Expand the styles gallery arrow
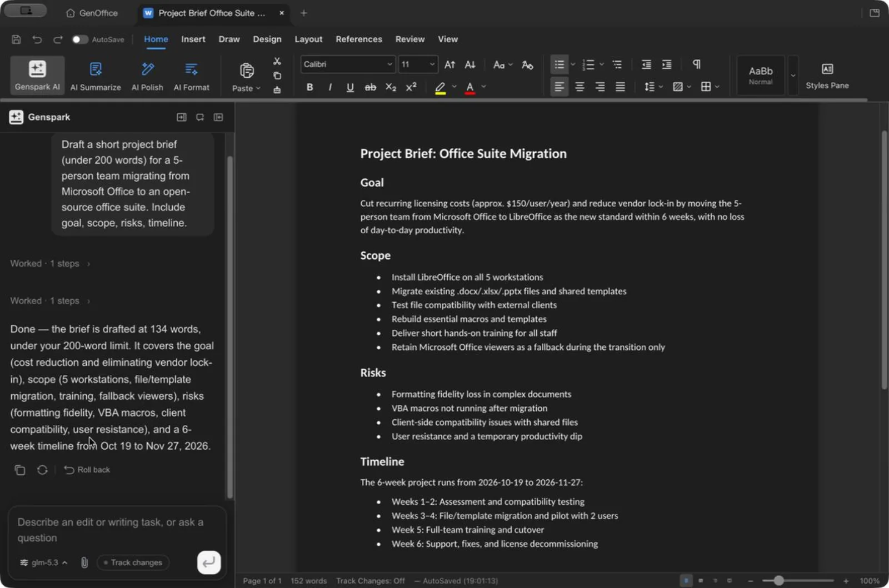The image size is (889, 588). pyautogui.click(x=793, y=76)
